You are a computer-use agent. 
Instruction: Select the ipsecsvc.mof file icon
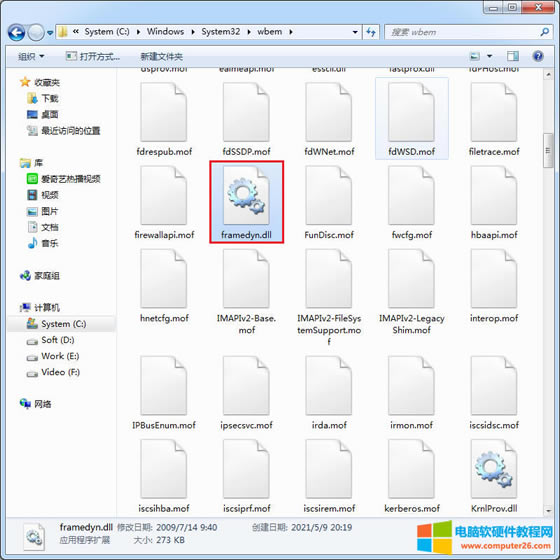[246, 385]
